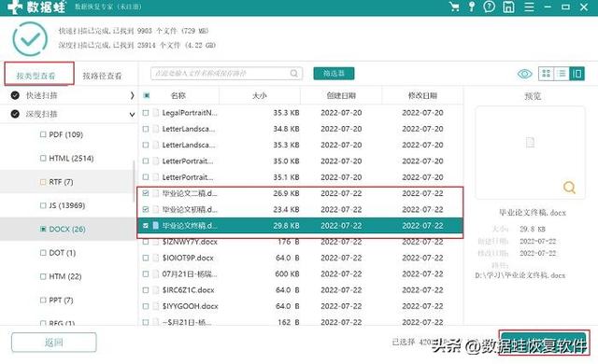The height and width of the screenshot is (364, 598).
Task: Click the 600 KB size cell
Action: 287,273
